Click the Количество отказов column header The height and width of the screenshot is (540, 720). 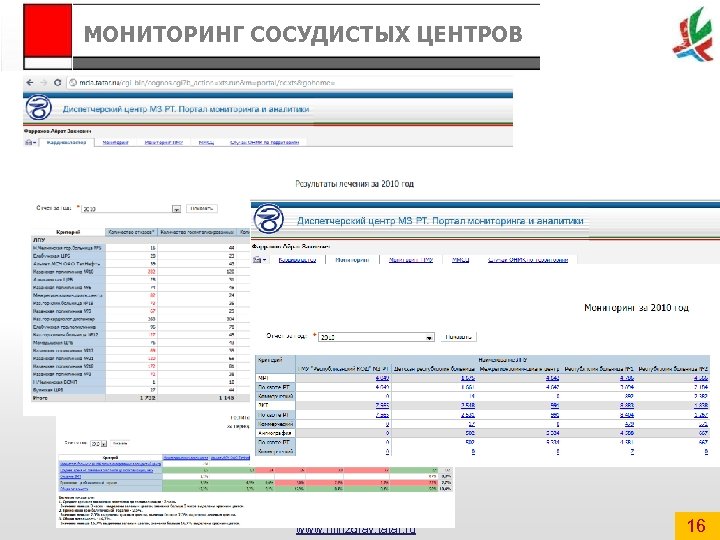pyautogui.click(x=131, y=232)
